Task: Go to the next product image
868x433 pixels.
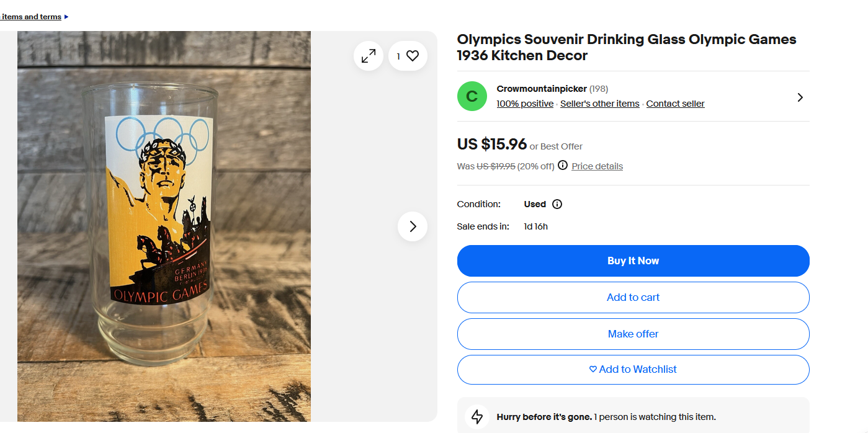Action: [x=413, y=226]
